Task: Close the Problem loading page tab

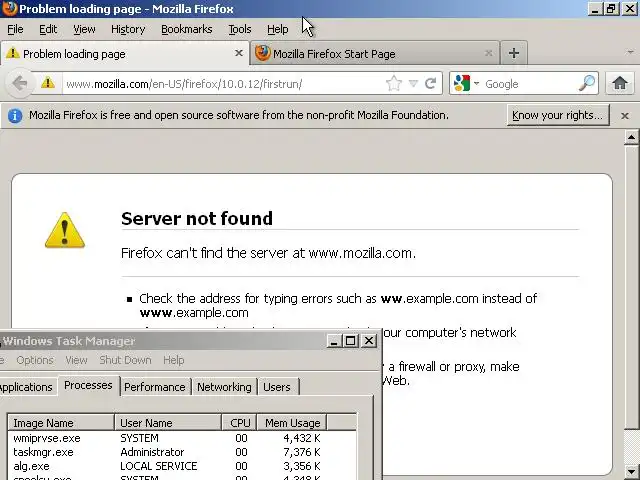Action: (x=239, y=53)
